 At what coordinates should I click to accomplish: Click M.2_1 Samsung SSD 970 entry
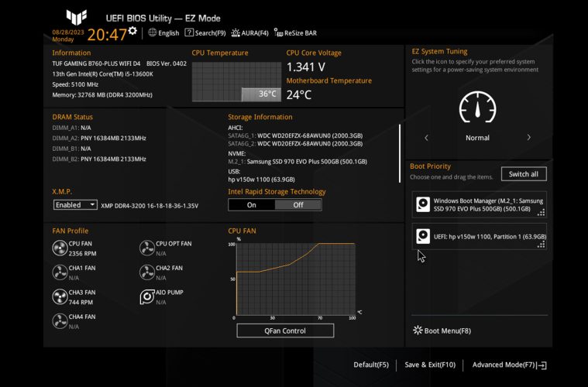[x=297, y=162]
